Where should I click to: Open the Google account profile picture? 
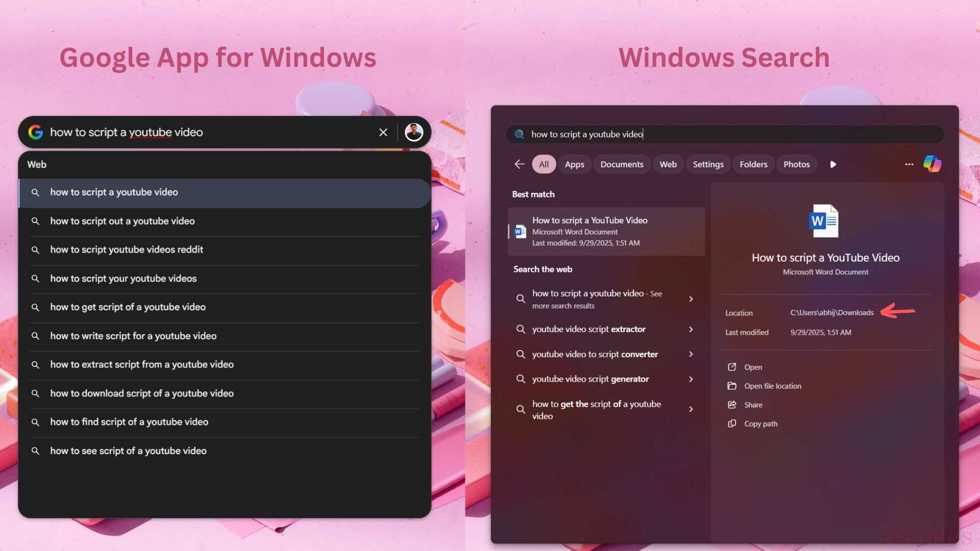click(413, 133)
